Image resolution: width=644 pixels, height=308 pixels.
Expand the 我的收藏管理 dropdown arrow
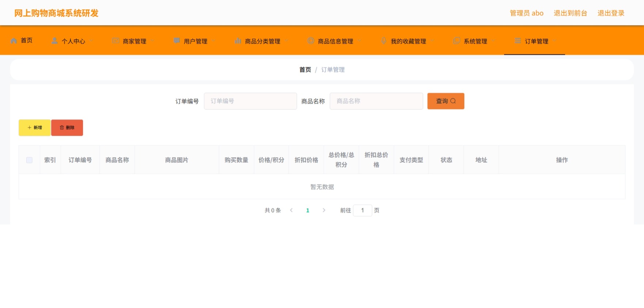(x=432, y=41)
